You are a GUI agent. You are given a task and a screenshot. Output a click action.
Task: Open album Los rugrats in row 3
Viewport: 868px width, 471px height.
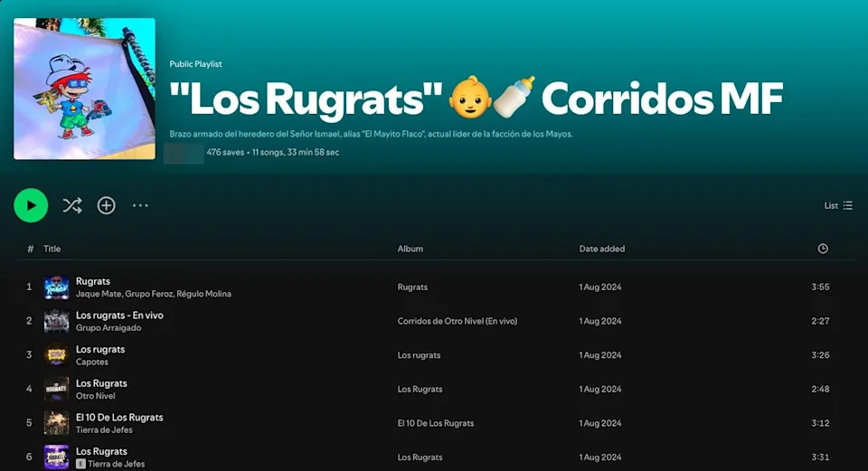(x=419, y=355)
